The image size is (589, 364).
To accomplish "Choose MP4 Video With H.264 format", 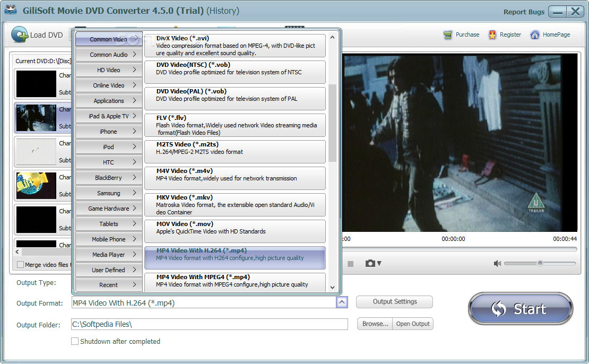I will (x=235, y=258).
